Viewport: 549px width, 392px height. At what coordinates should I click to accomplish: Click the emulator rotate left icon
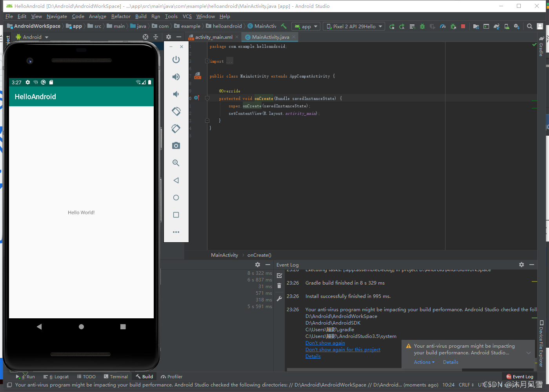[x=176, y=111]
